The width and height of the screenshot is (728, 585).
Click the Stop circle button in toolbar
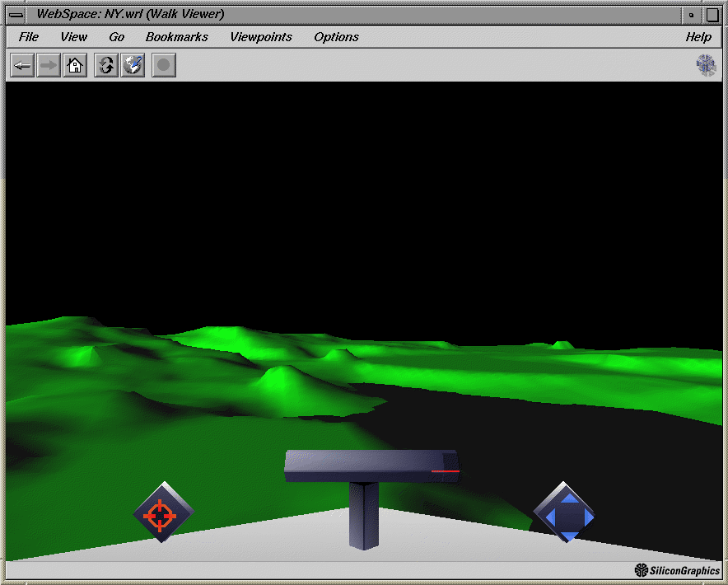click(164, 65)
